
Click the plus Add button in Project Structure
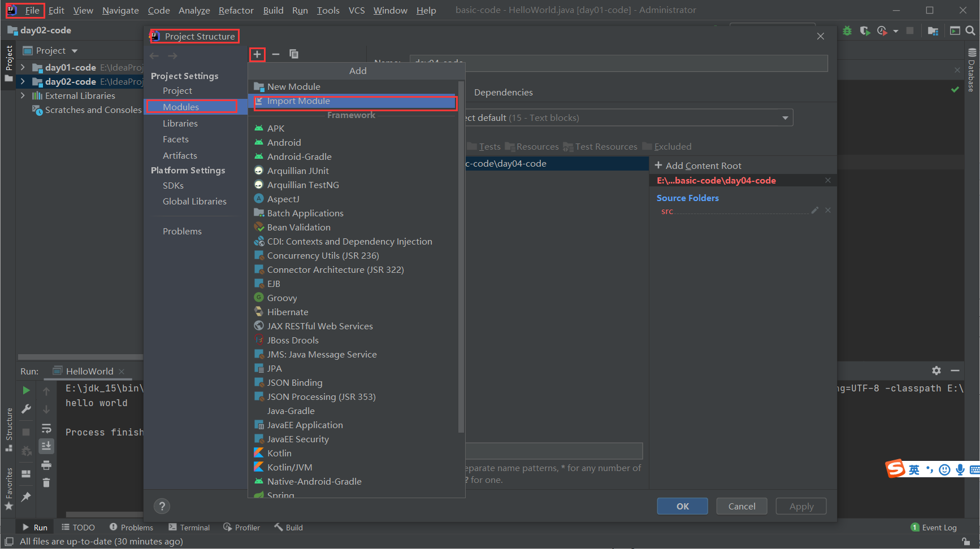[x=257, y=54]
